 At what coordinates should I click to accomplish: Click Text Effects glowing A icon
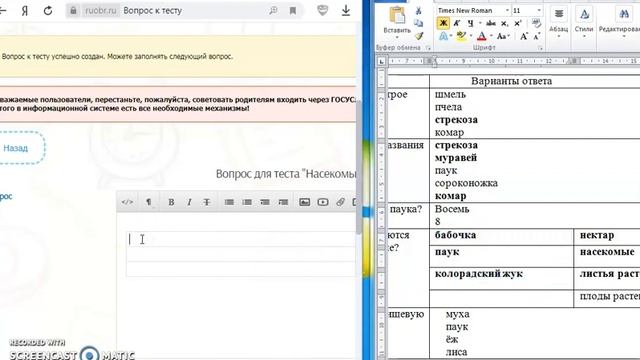443,36
